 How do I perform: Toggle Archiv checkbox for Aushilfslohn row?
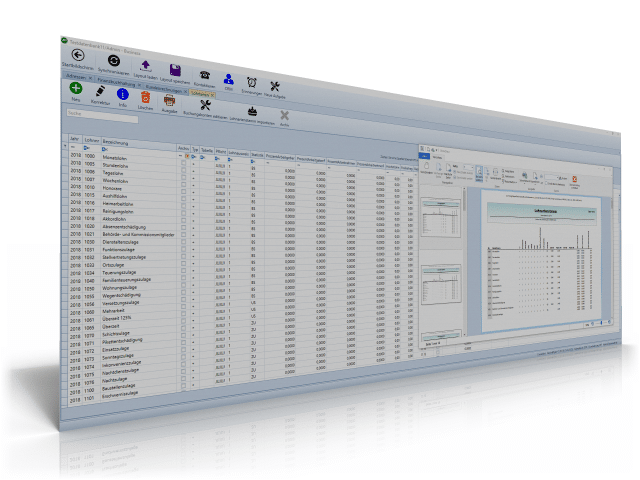(x=184, y=199)
